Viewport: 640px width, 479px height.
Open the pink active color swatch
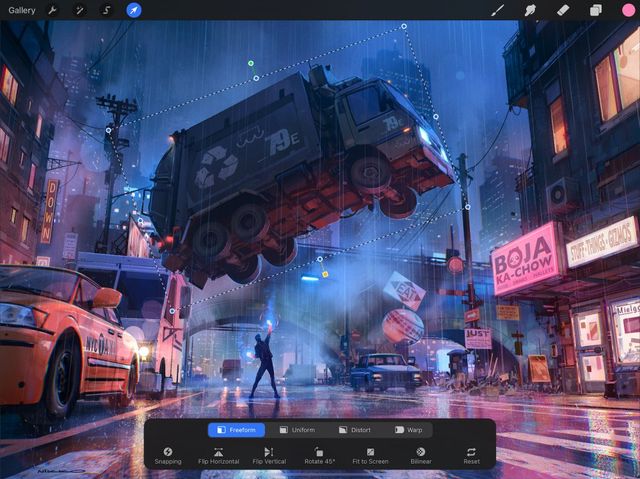click(628, 10)
